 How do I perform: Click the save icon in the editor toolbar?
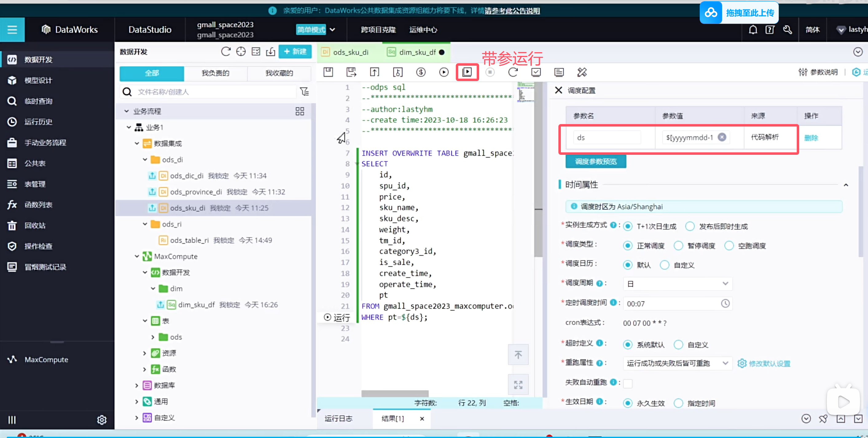point(328,72)
